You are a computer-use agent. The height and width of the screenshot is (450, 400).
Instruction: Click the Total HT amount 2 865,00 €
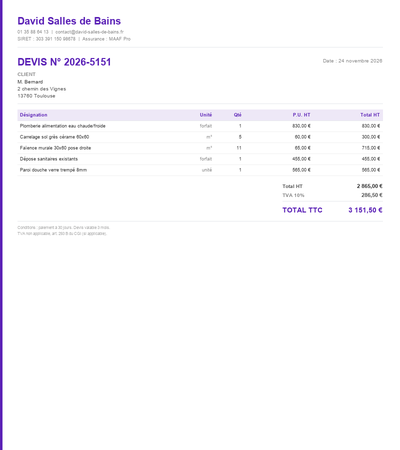[370, 186]
